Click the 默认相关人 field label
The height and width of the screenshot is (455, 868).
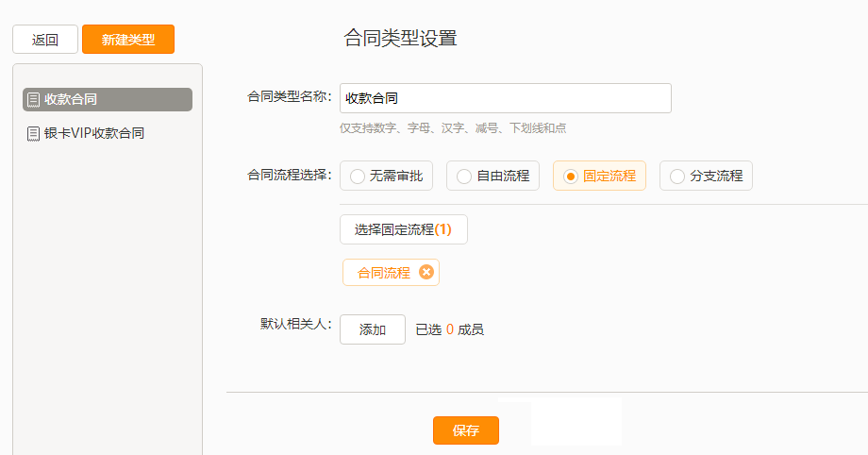click(x=294, y=324)
